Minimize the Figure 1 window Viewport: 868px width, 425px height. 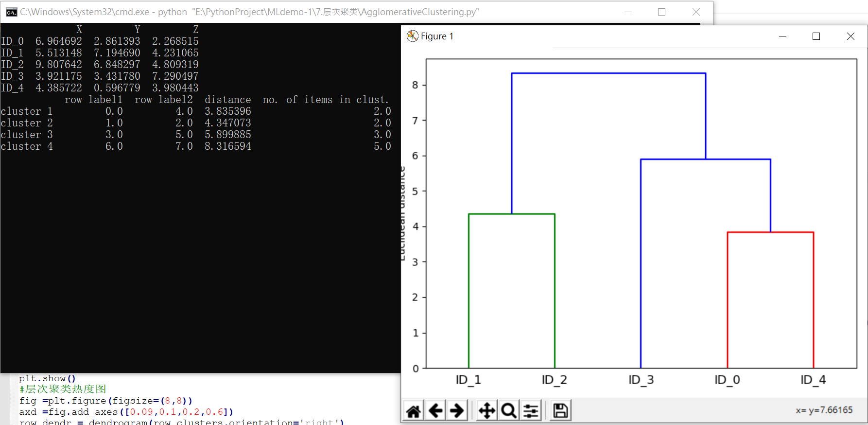tap(782, 36)
